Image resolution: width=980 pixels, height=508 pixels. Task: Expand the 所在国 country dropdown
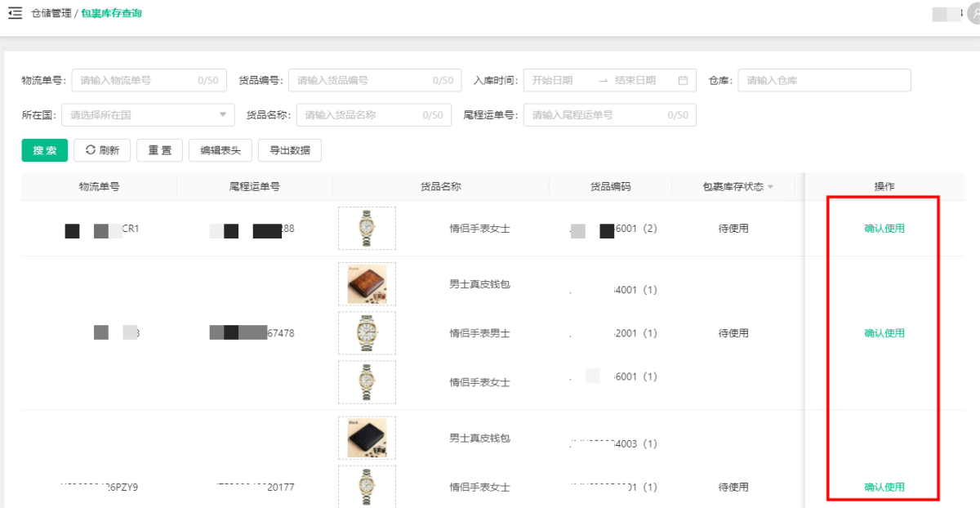pos(223,115)
